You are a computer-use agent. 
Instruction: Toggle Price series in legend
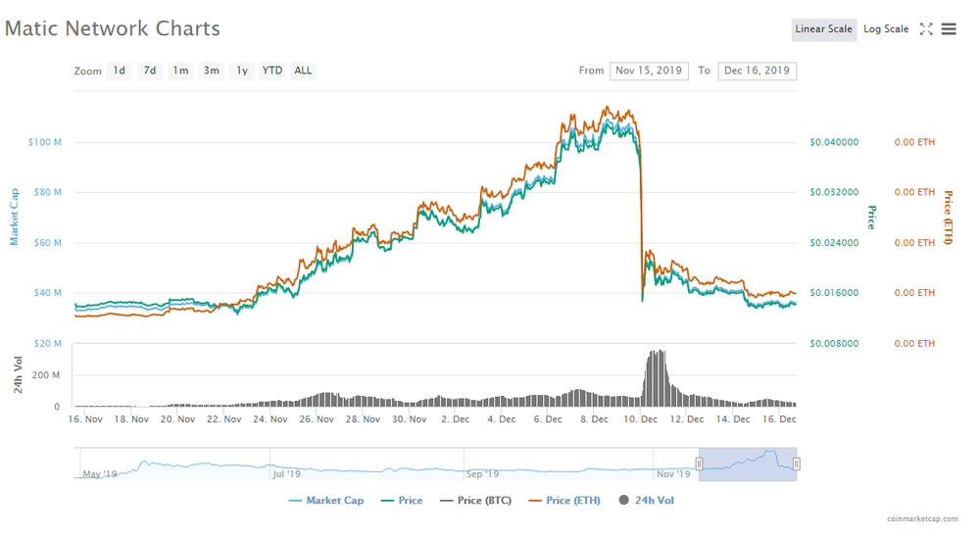[x=402, y=500]
